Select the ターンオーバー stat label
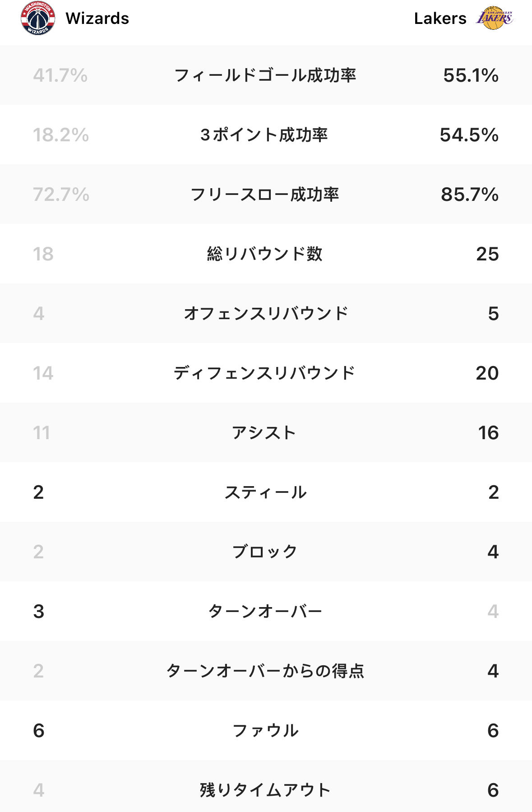This screenshot has width=532, height=812. (x=265, y=611)
